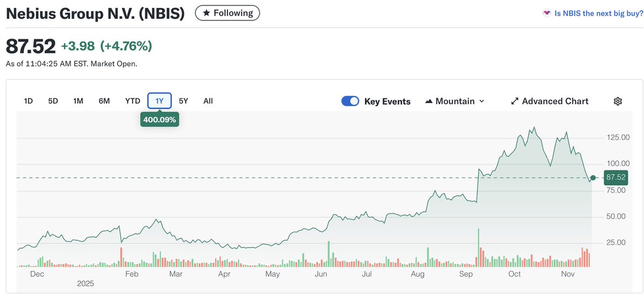Click the Following button
This screenshot has width=644, height=295.
228,13
